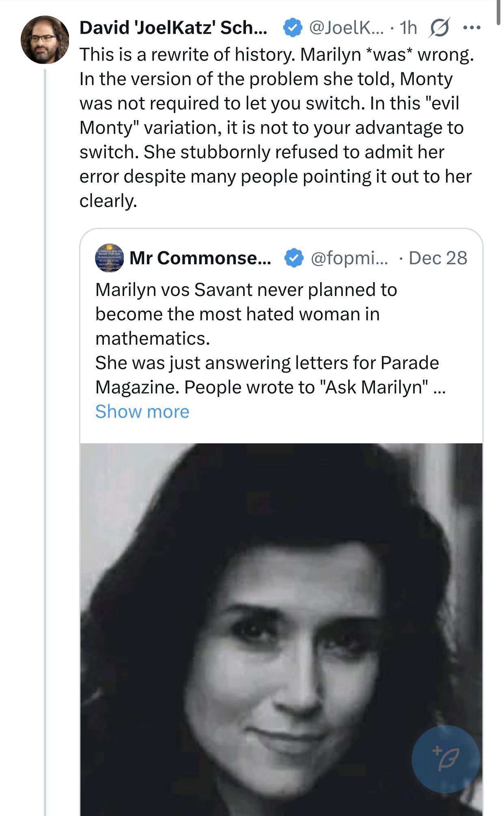Open the Dec 28 timestamp on quoted tweet

(x=438, y=258)
